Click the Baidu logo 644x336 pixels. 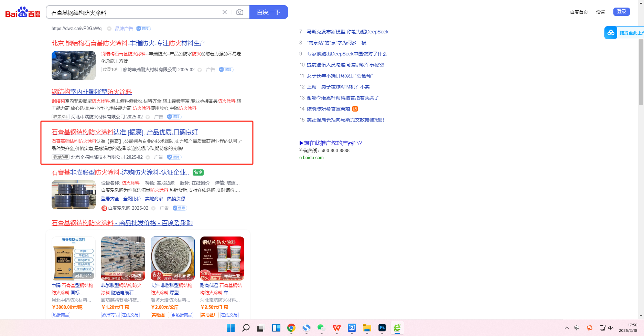[23, 12]
